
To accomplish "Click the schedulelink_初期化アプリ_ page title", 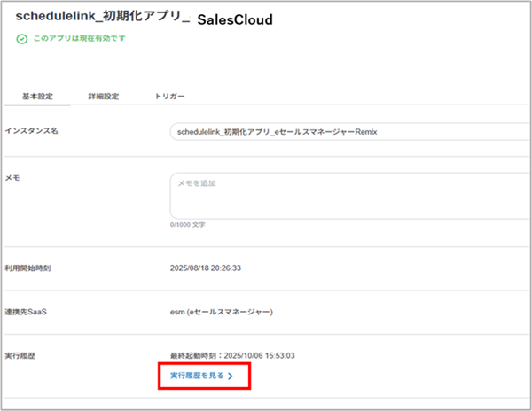I will coord(103,17).
